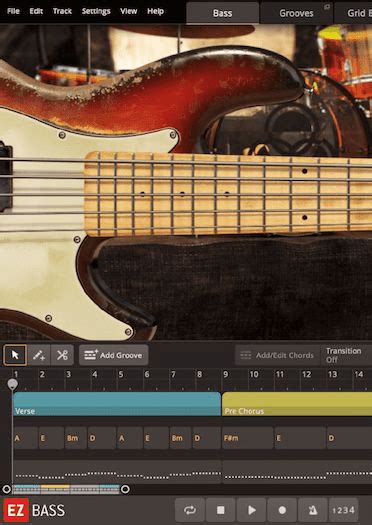Open the Help menu
This screenshot has height=525, width=372.
point(156,11)
